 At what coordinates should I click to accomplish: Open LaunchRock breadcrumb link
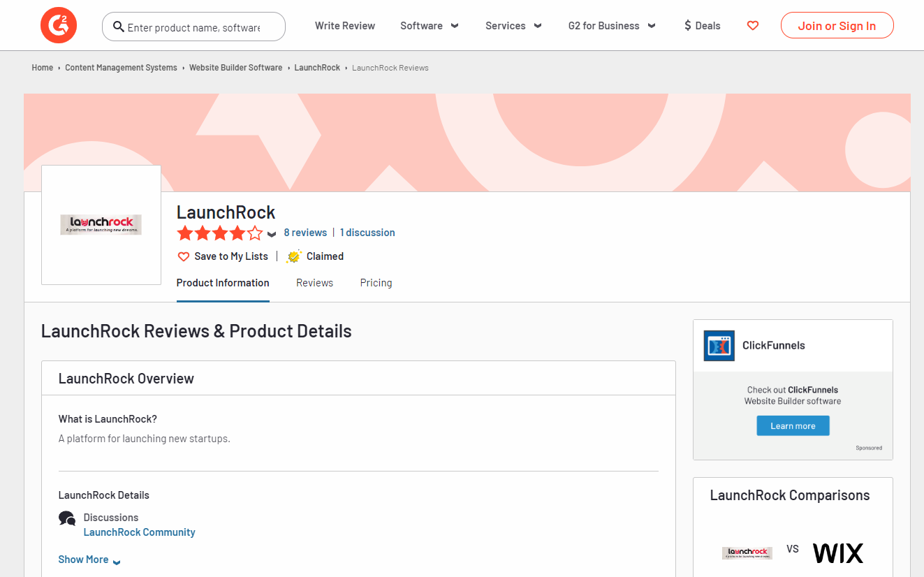point(317,68)
